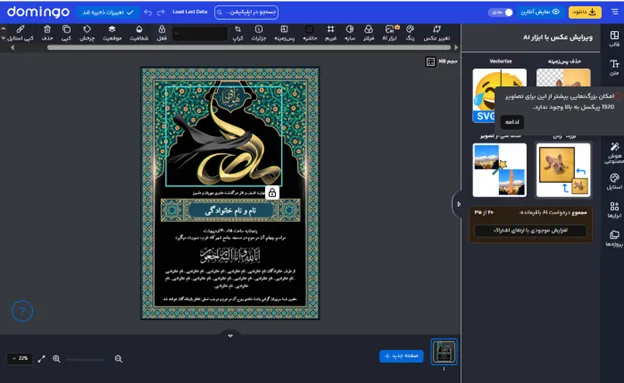Open the object removal card with magic wand

coord(500,170)
